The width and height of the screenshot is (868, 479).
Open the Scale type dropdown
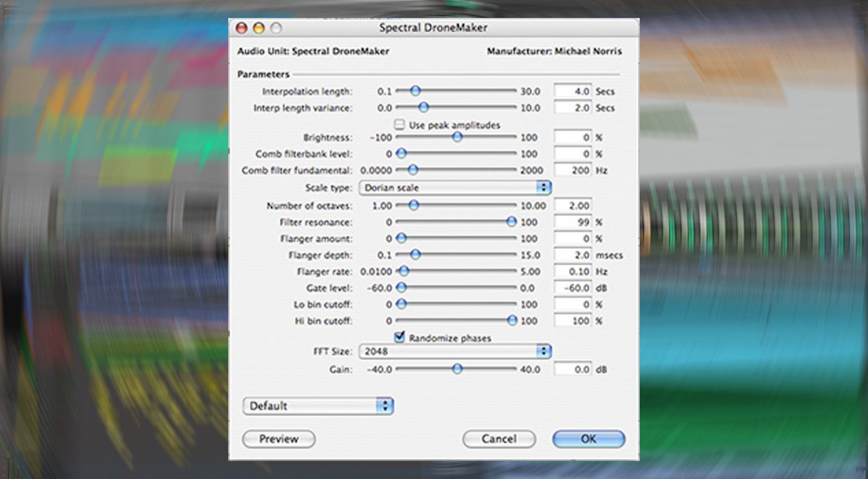(x=455, y=188)
